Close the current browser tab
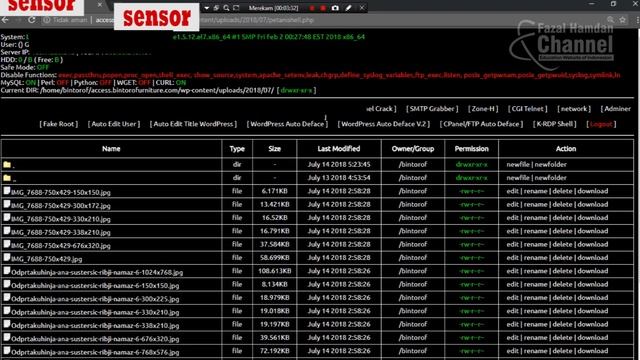 pyautogui.click(x=100, y=5)
